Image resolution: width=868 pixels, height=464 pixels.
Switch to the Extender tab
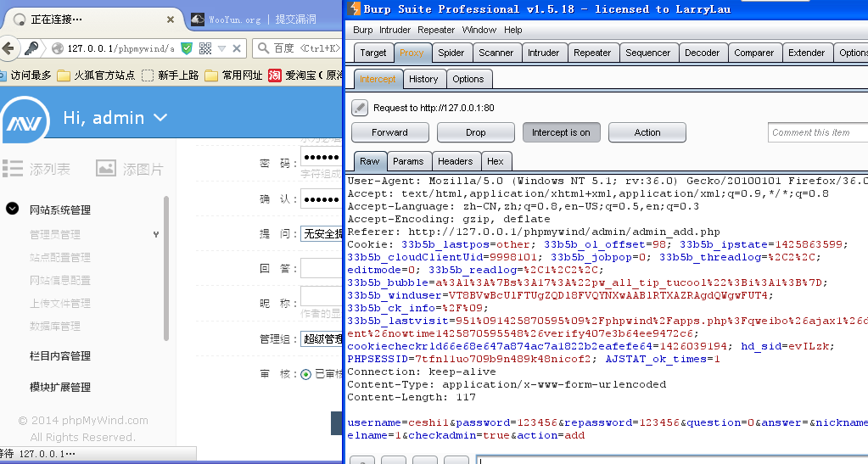click(x=807, y=53)
